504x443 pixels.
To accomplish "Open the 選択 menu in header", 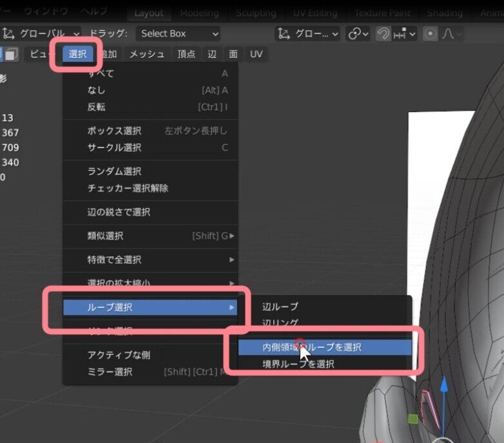I will pos(78,54).
